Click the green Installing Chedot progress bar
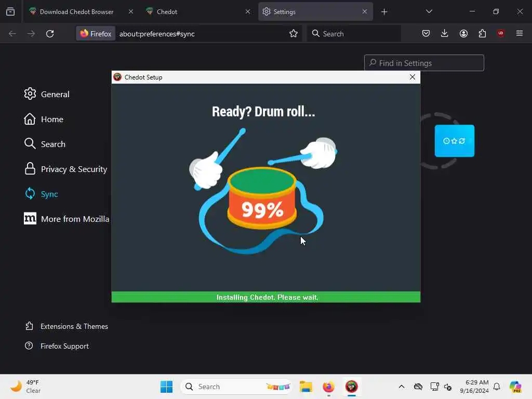This screenshot has width=532, height=399. pyautogui.click(x=266, y=297)
